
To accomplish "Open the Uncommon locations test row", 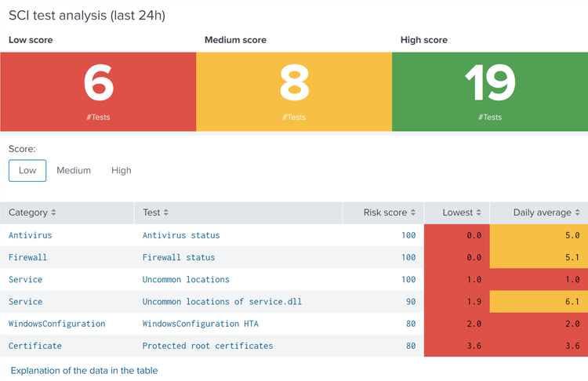I will point(186,280).
